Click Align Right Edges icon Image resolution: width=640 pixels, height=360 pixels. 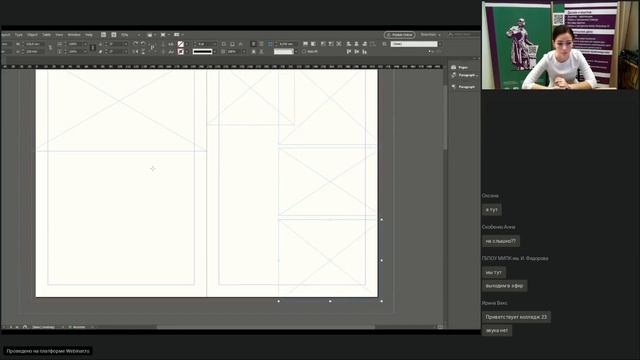[x=364, y=43]
